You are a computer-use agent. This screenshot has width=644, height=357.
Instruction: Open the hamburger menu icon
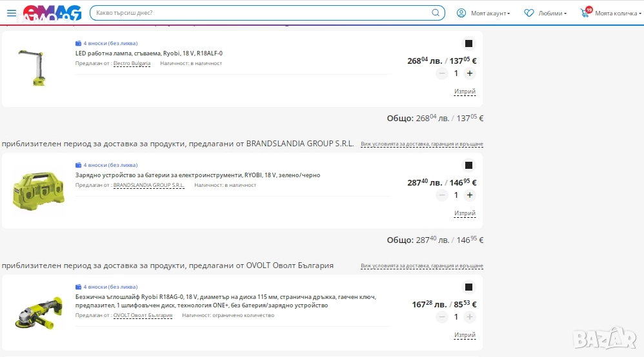(x=12, y=13)
